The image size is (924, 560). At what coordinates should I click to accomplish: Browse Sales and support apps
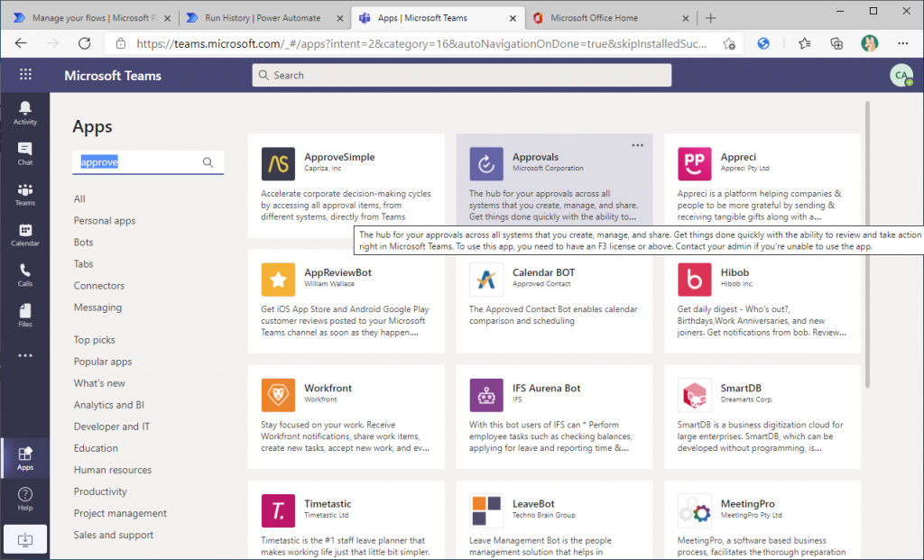(x=113, y=536)
